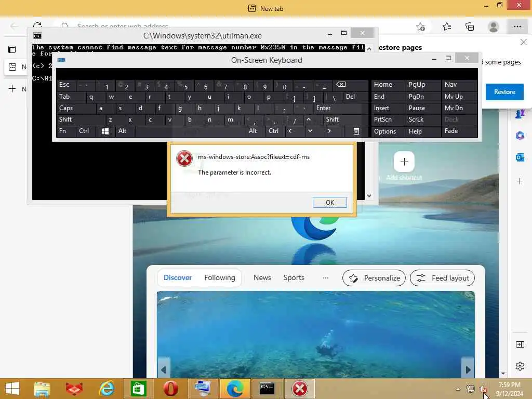532x399 pixels.
Task: Open the Edge Collections icon
Action: click(x=470, y=27)
